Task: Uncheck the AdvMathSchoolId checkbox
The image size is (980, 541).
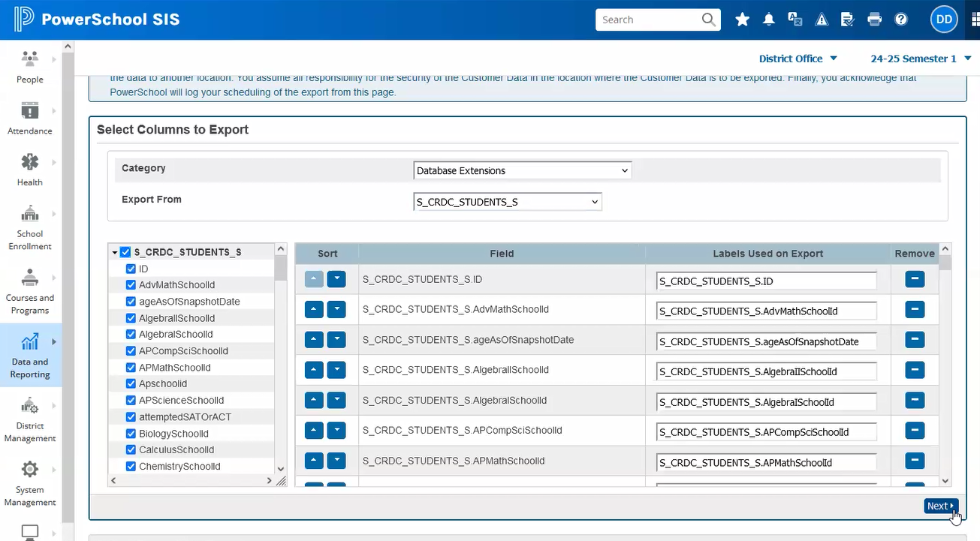Action: (131, 285)
